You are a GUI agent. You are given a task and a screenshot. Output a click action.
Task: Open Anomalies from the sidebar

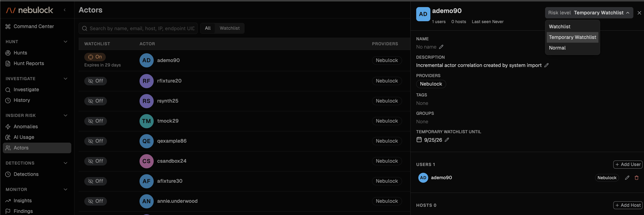26,127
